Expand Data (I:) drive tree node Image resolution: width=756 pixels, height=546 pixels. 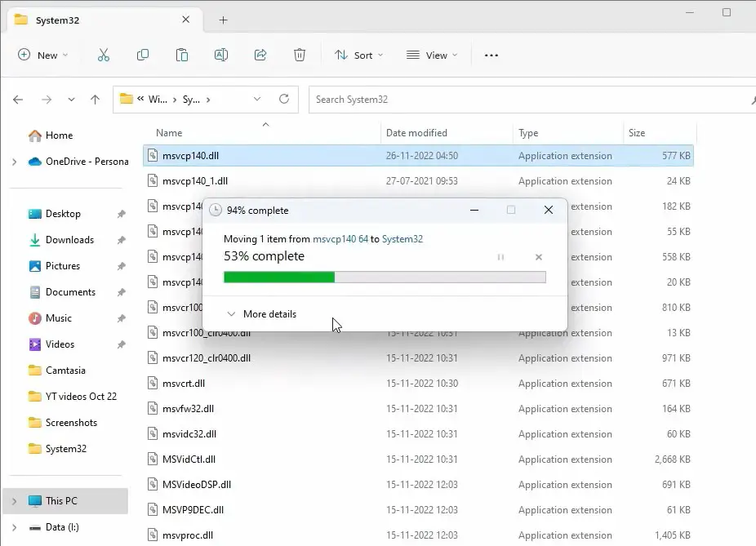15,527
